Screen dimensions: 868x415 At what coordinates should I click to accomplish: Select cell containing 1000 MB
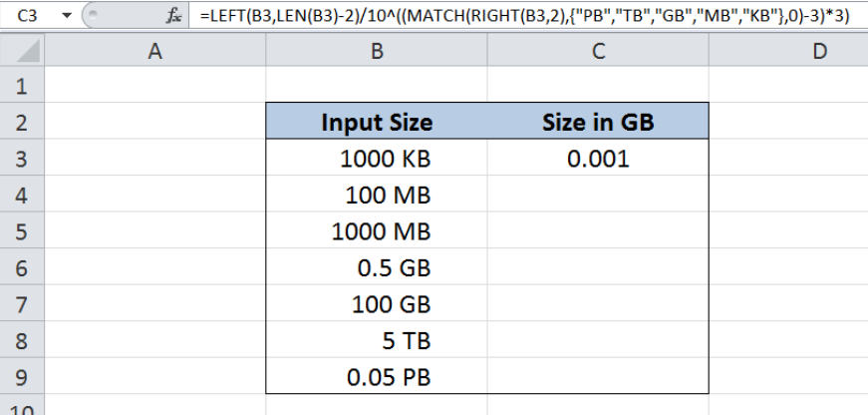tap(377, 230)
